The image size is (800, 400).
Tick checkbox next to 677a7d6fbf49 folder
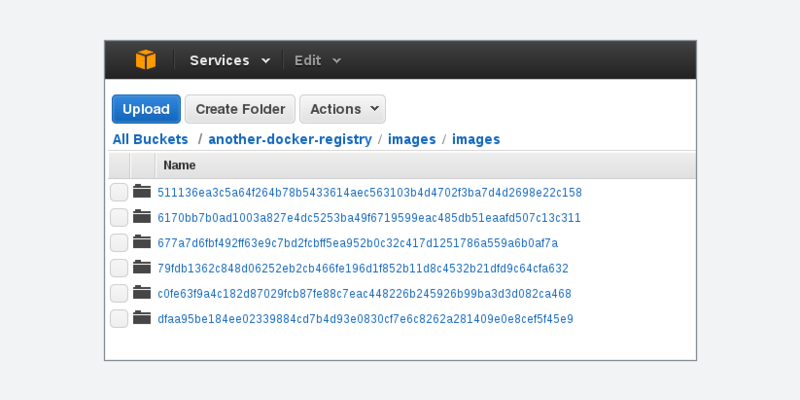(118, 243)
